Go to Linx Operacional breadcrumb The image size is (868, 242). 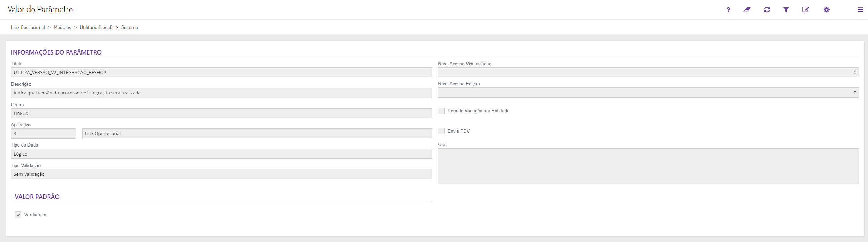28,27
